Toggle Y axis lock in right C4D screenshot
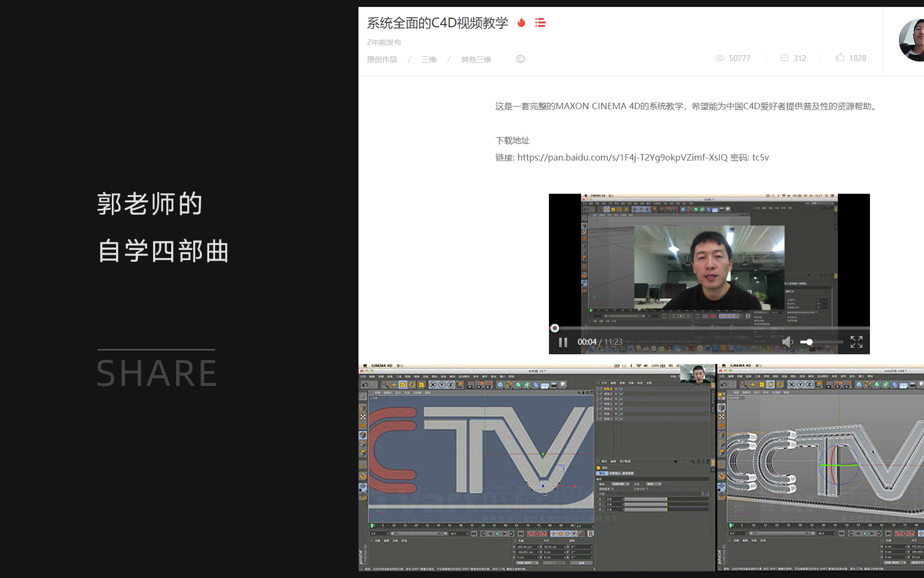924x578 pixels. [800, 384]
